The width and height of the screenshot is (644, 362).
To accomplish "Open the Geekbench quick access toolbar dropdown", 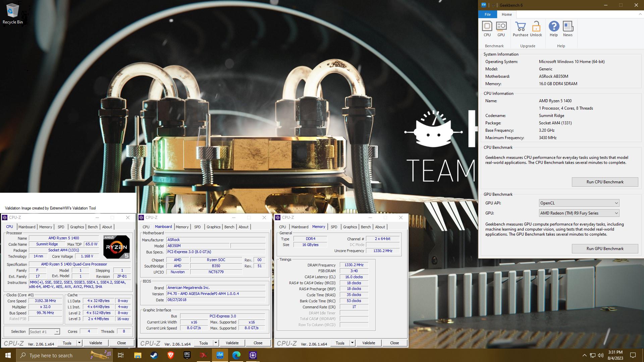I will [493, 5].
